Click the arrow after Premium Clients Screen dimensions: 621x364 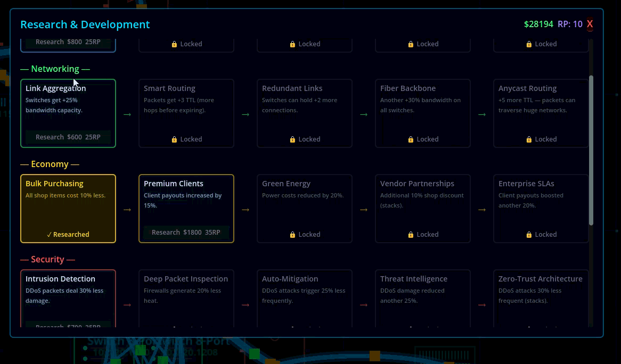246,210
